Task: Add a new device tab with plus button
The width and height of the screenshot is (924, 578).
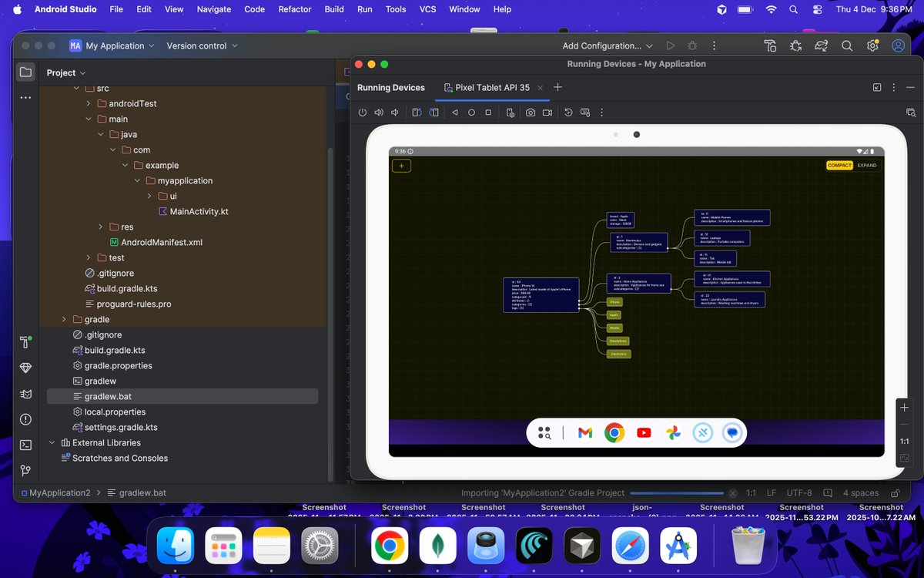Action: (x=558, y=87)
